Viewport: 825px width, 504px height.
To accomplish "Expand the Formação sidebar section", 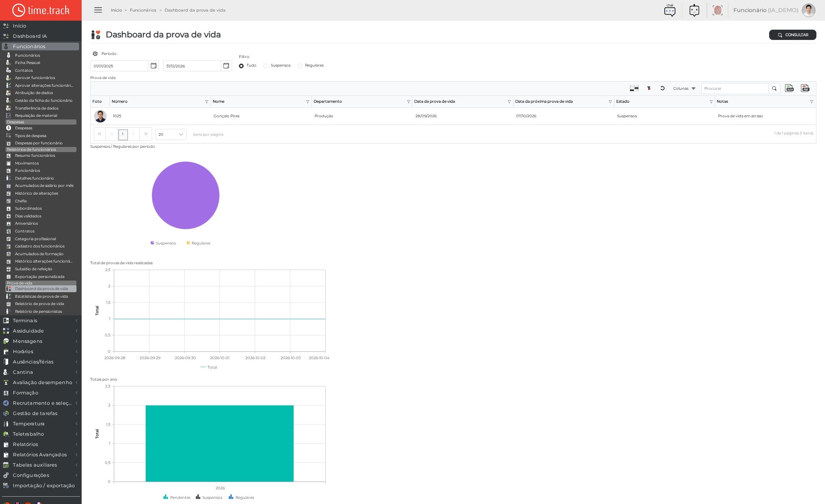I will [40, 393].
